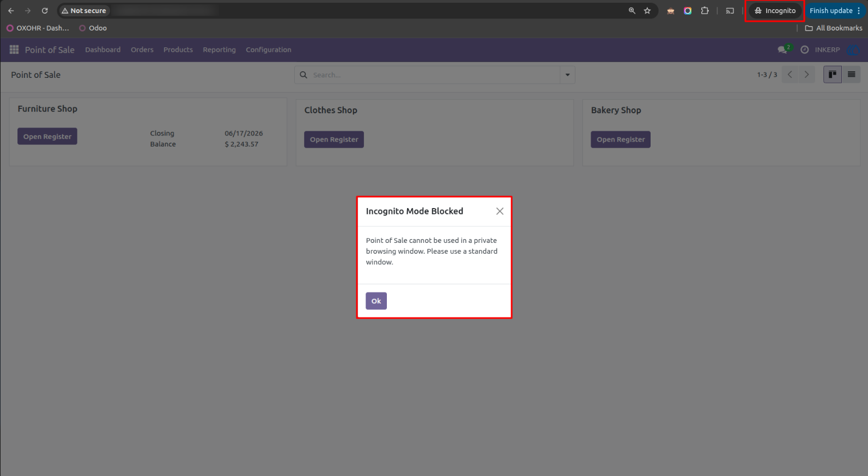Click the Point of Sale app title
Viewport: 868px width, 476px height.
[x=50, y=50]
